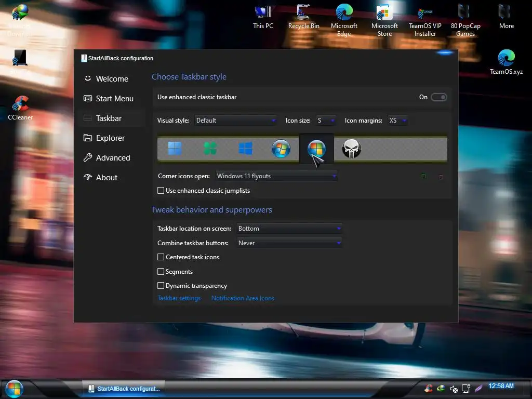Enable the Segments checkbox
Image resolution: width=532 pixels, height=399 pixels.
[161, 271]
